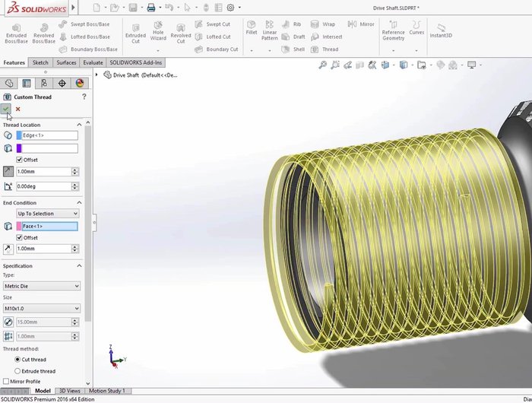
Task: Open the Reference Geometry tool
Action: (393, 33)
